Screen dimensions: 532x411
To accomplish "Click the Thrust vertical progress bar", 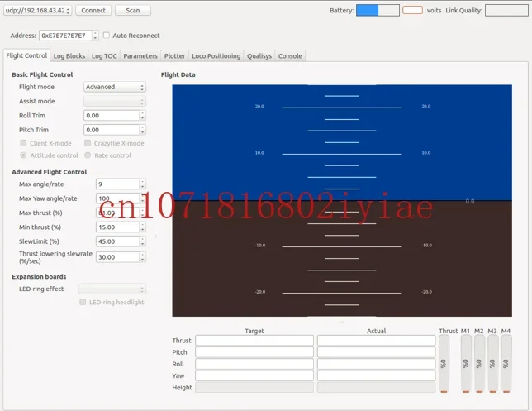I will coord(444,364).
